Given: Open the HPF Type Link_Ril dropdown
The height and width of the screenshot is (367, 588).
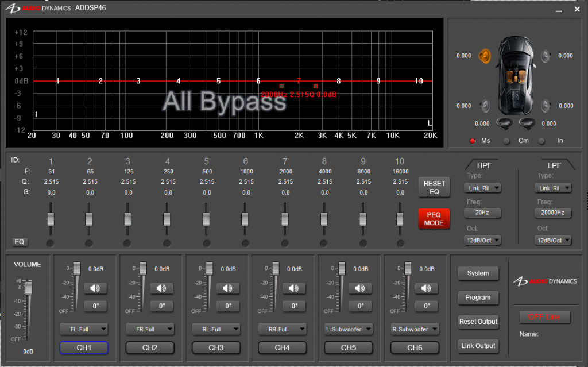Looking at the screenshot, I should coord(482,188).
